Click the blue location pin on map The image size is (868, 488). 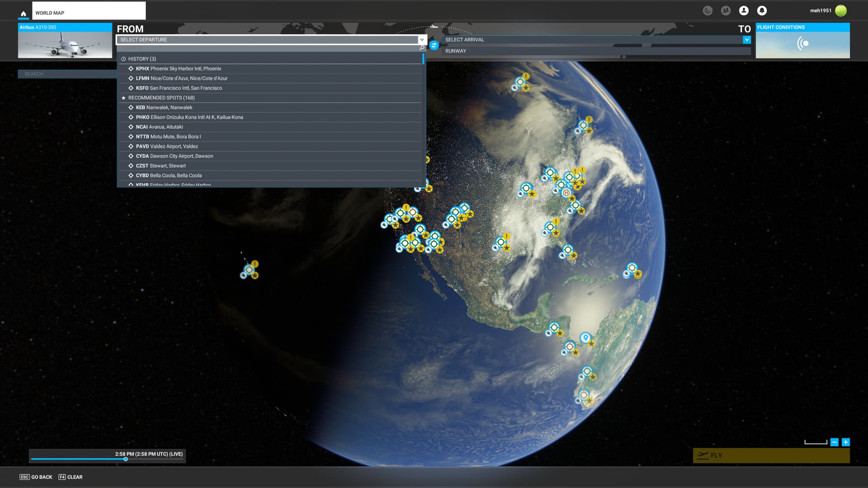(585, 338)
